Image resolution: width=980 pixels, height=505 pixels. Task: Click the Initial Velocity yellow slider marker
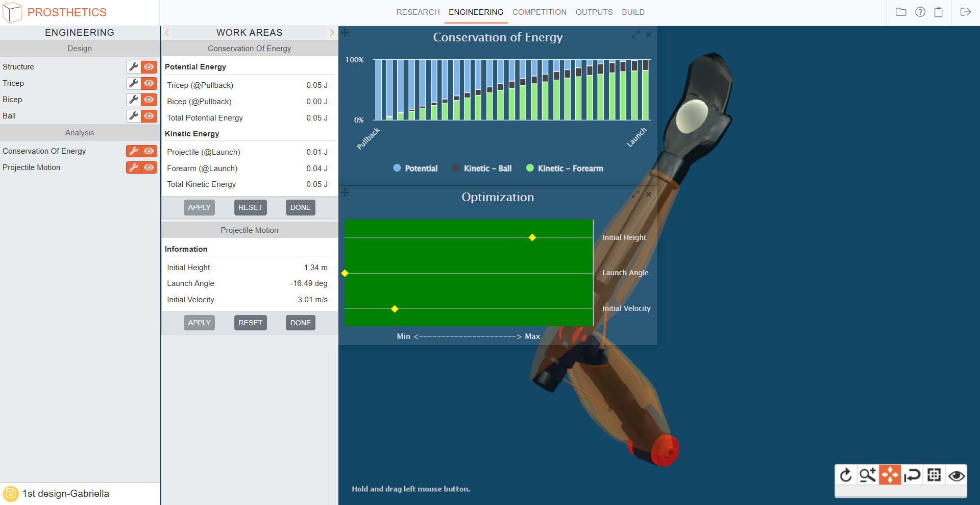pyautogui.click(x=395, y=309)
